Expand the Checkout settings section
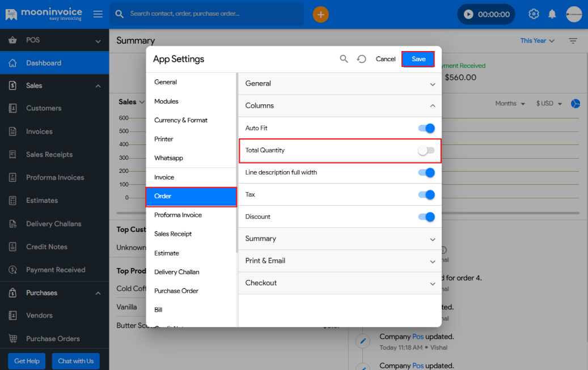This screenshot has height=370, width=588. tap(339, 283)
